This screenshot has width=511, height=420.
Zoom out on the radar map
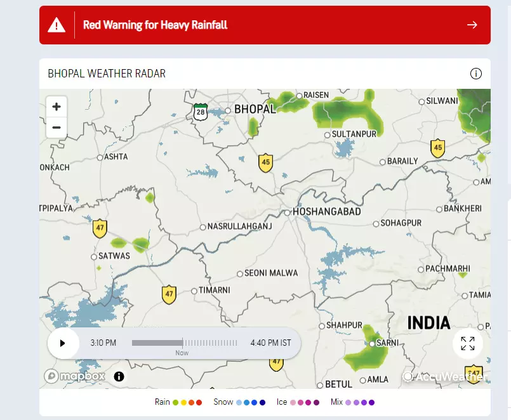click(x=56, y=128)
